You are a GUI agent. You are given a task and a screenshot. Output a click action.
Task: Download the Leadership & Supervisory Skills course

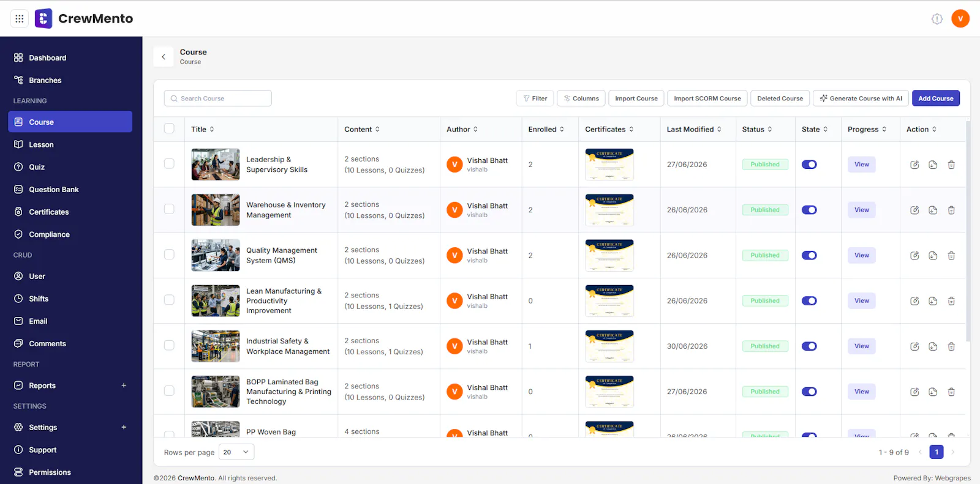[933, 165]
